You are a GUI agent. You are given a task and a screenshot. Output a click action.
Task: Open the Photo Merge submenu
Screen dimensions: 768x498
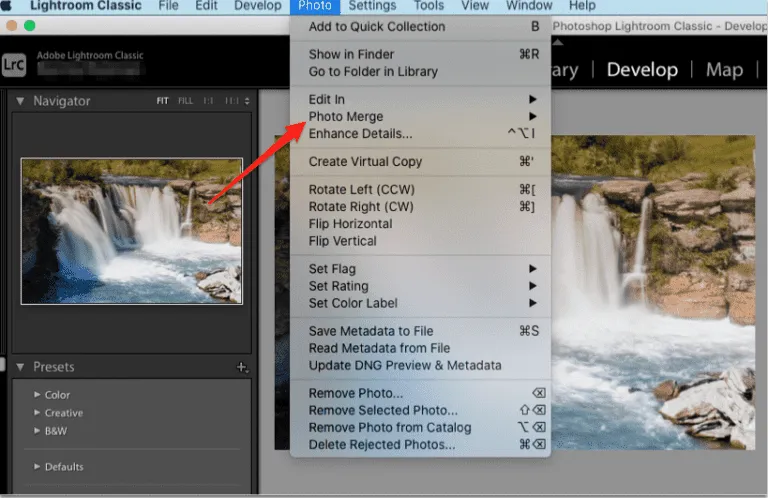click(x=420, y=117)
